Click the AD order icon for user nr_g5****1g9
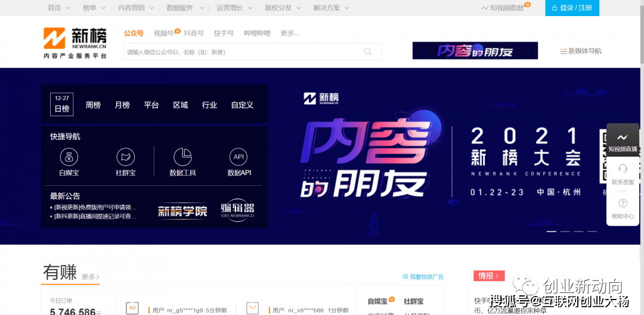The image size is (644, 315). 132,308
